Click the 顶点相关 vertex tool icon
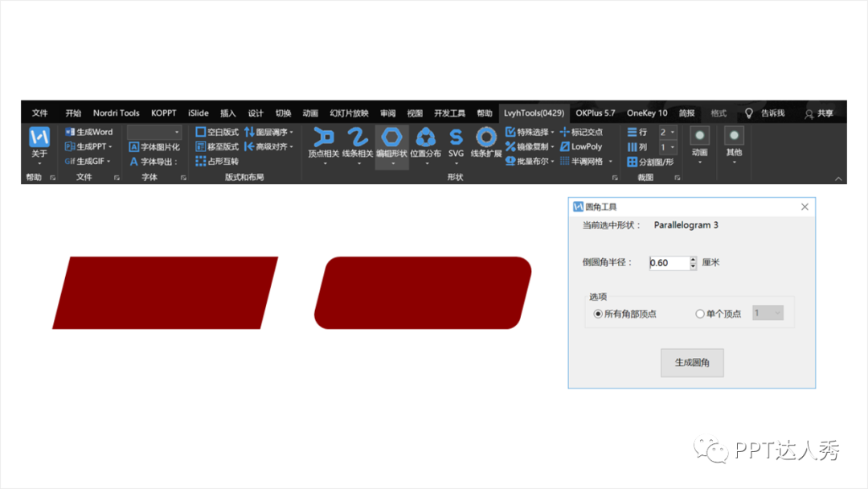The height and width of the screenshot is (489, 868). [324, 137]
